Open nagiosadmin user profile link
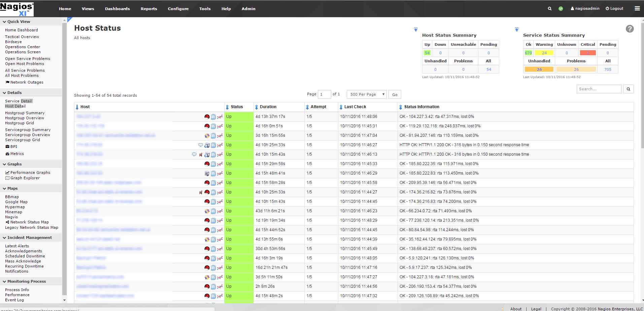 coord(585,8)
